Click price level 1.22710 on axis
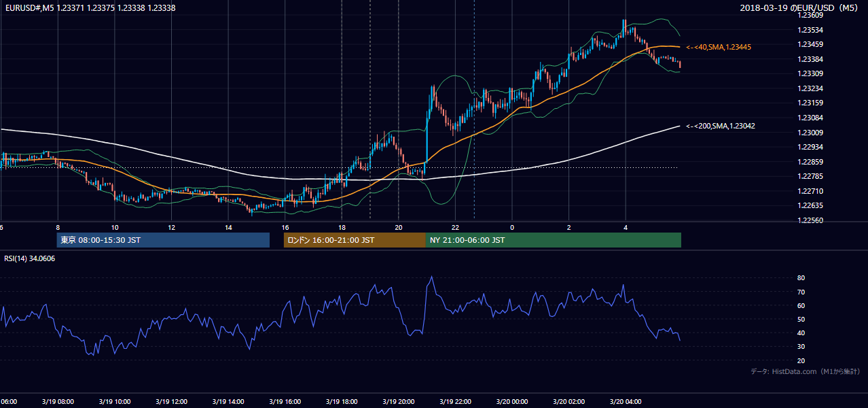Viewport: 868px width, 408px height. click(810, 191)
